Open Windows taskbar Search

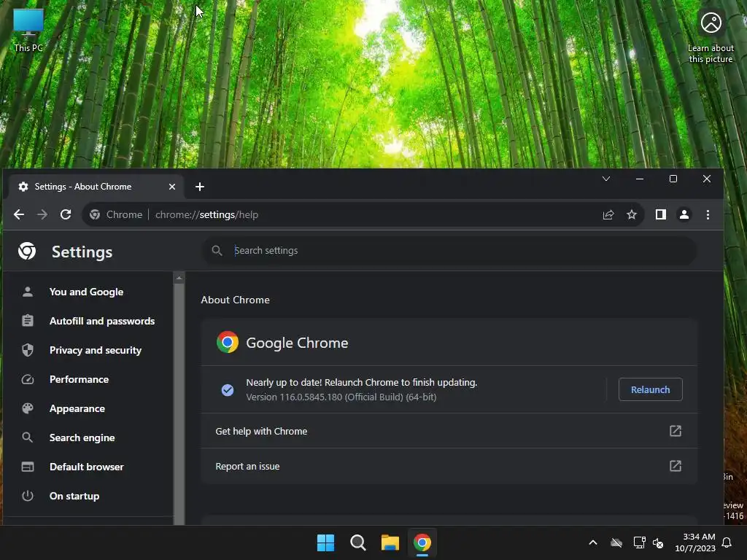[357, 542]
